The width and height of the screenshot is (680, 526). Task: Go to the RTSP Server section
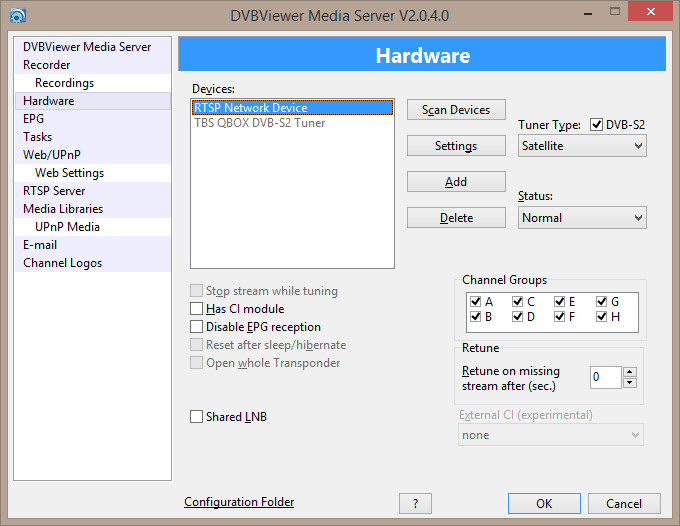[x=54, y=191]
